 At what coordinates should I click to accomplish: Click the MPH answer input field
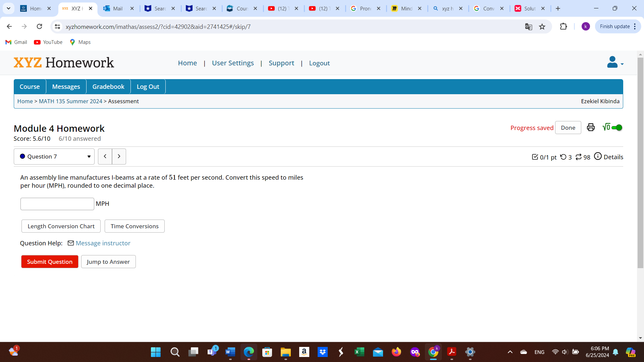57,204
